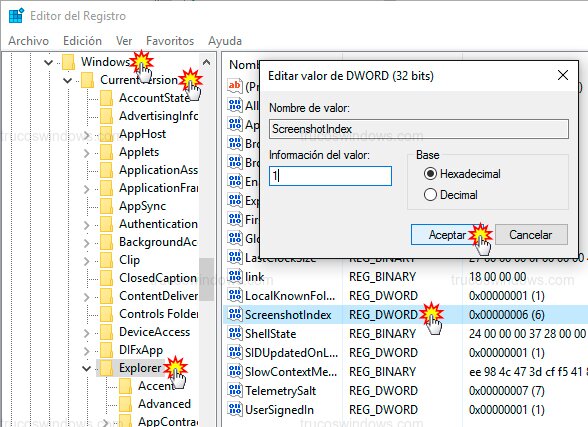Click the icon beside SlowContextMe... value
The width and height of the screenshot is (588, 427).
coord(235,372)
